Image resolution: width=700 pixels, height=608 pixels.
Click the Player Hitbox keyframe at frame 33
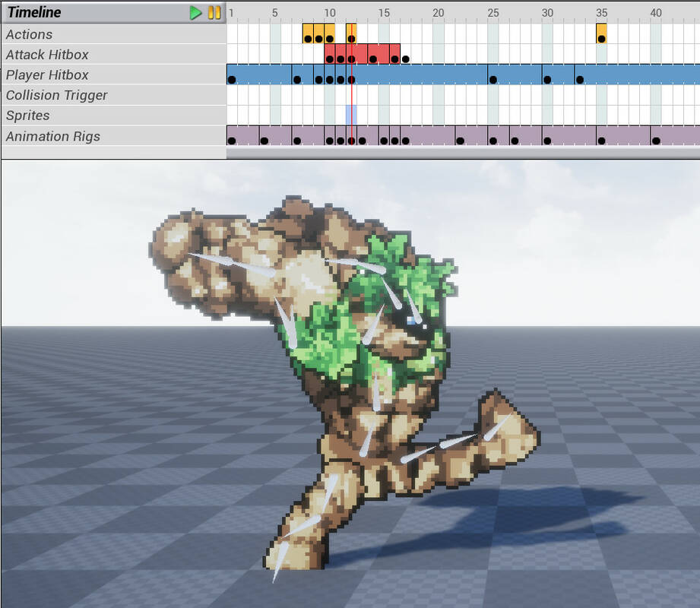click(579, 80)
